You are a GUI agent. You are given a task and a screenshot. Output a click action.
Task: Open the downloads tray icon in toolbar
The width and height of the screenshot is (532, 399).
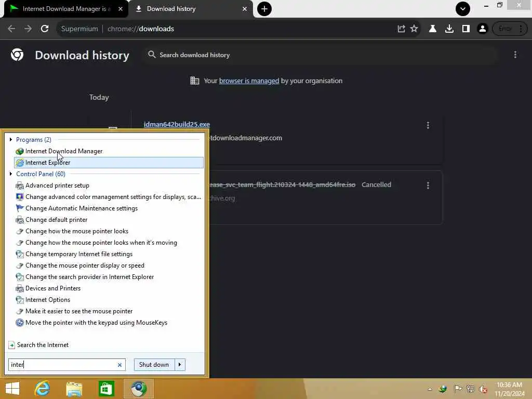(449, 29)
